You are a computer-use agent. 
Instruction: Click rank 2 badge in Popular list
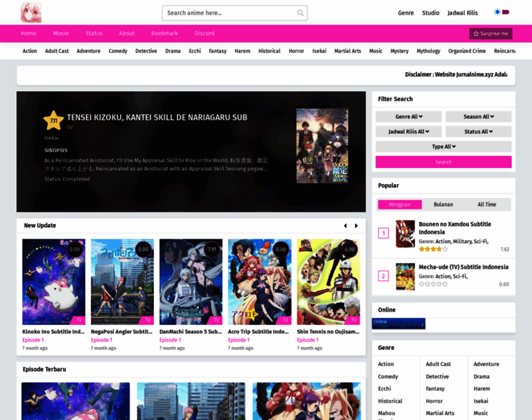pos(384,276)
